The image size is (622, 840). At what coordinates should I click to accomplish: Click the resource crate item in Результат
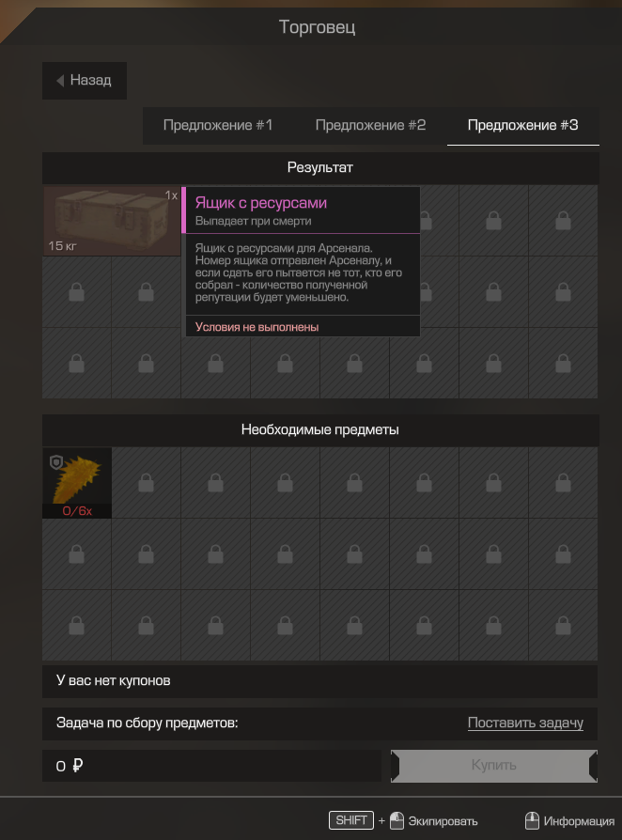[x=112, y=221]
